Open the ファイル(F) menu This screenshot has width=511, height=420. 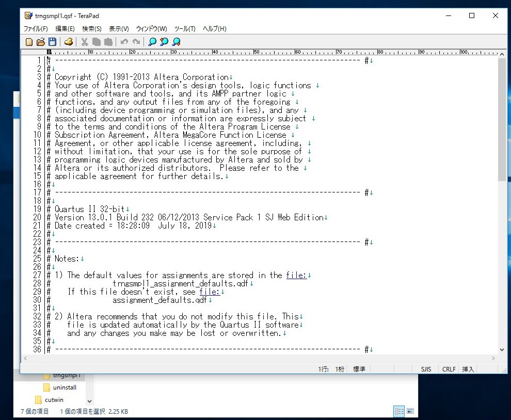[x=36, y=29]
